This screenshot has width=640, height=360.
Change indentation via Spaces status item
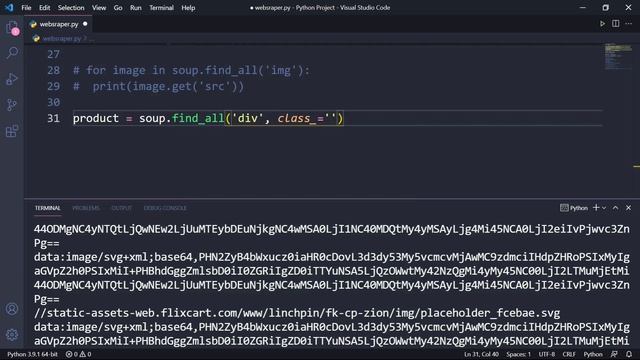[518, 354]
